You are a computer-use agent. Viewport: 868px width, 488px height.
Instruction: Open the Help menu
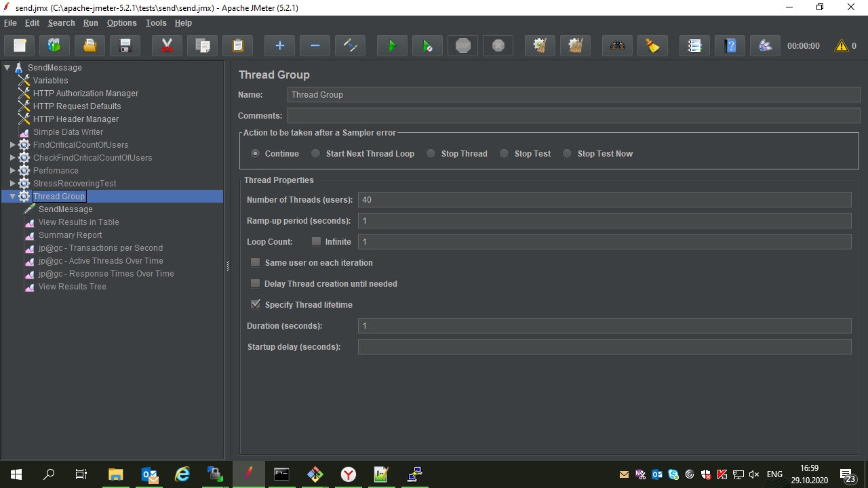pos(183,23)
